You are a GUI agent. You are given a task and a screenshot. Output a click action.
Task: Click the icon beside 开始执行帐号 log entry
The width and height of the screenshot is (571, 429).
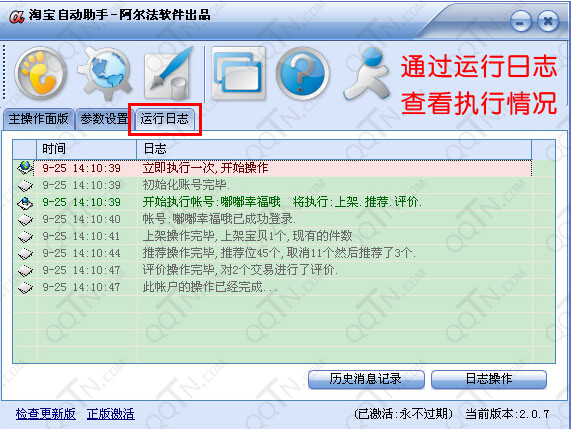[25, 202]
